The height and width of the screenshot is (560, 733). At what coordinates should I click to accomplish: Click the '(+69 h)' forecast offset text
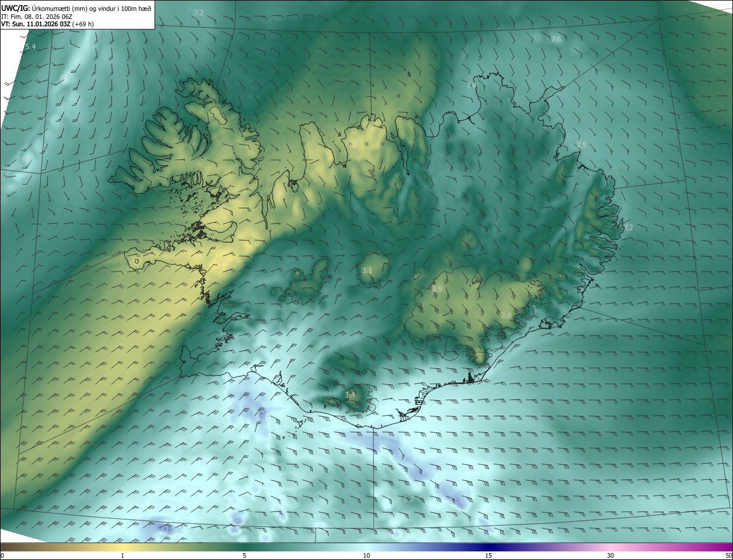[83, 24]
